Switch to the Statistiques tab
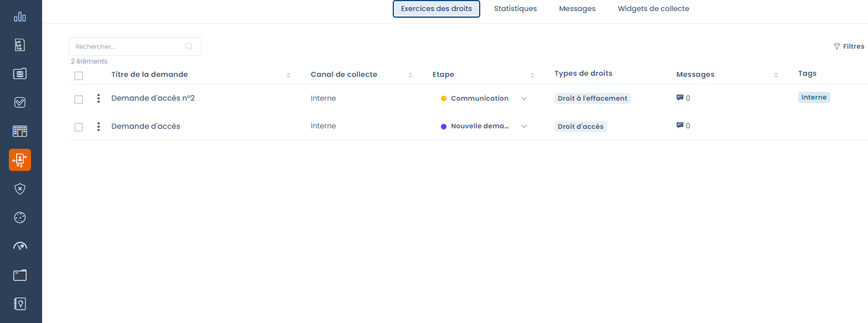 [x=515, y=9]
